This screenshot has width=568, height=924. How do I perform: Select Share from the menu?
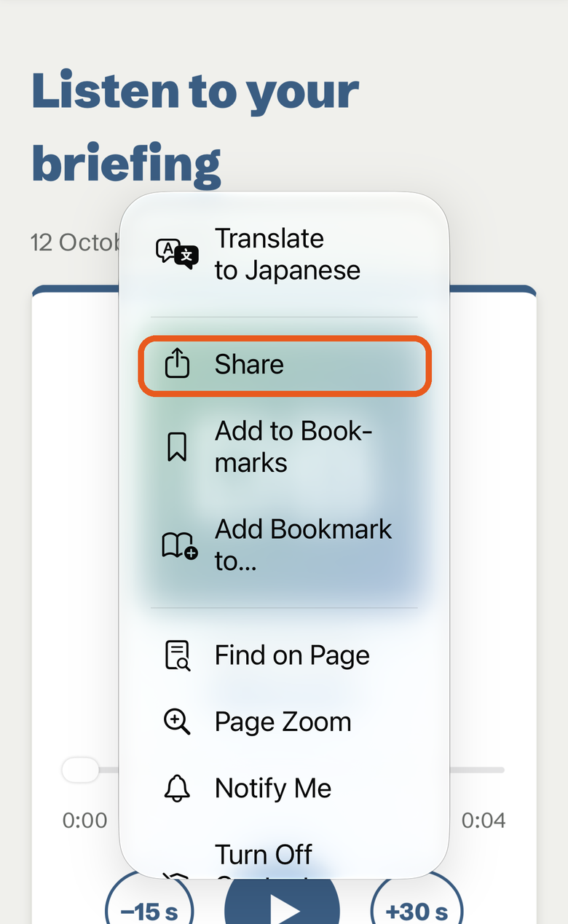285,365
